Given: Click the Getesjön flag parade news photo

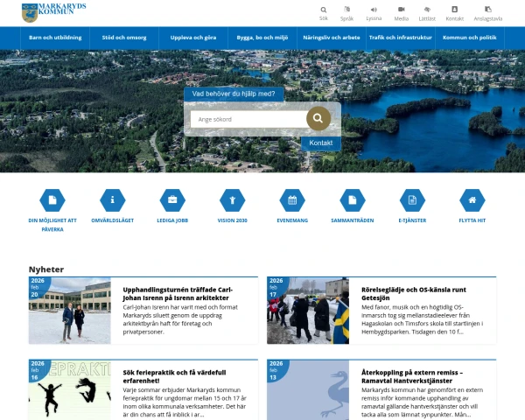Looking at the screenshot, I should [308, 311].
